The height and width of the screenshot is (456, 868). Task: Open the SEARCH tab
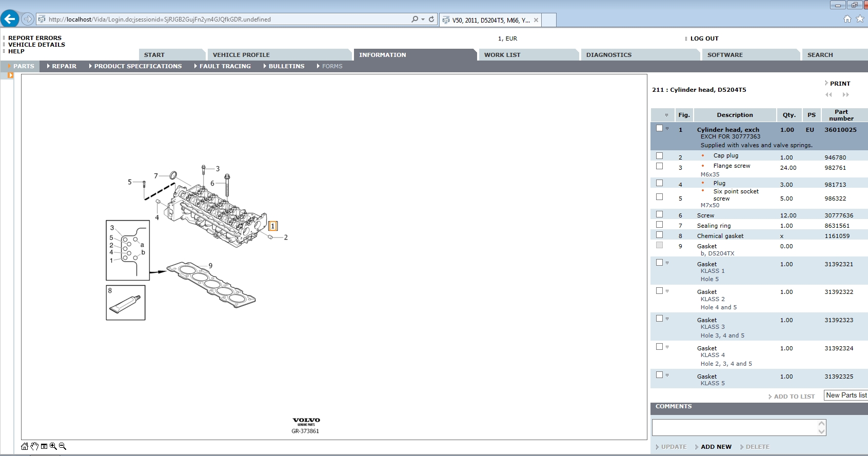pyautogui.click(x=835, y=55)
